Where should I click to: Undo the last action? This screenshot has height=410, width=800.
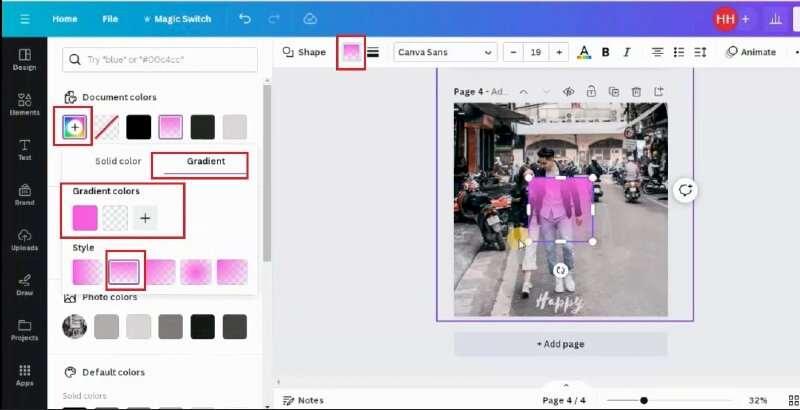(245, 19)
